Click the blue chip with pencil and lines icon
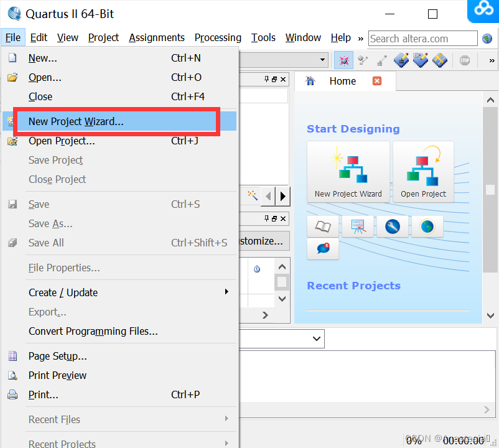 click(x=401, y=60)
